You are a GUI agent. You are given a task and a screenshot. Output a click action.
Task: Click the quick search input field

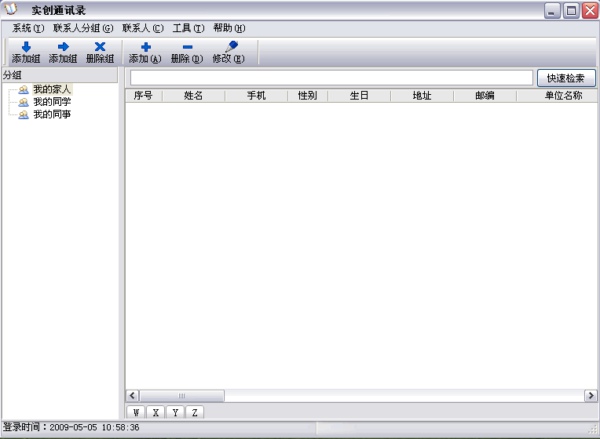[330, 78]
